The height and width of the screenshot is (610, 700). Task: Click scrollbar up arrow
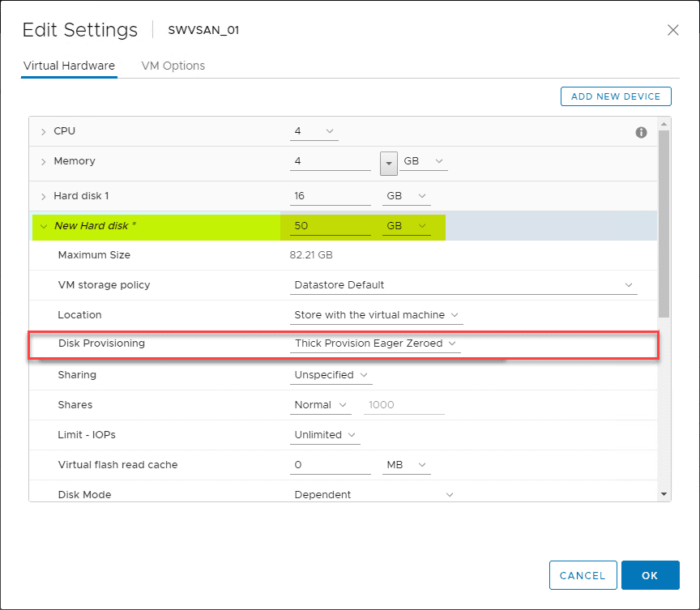pyautogui.click(x=664, y=123)
